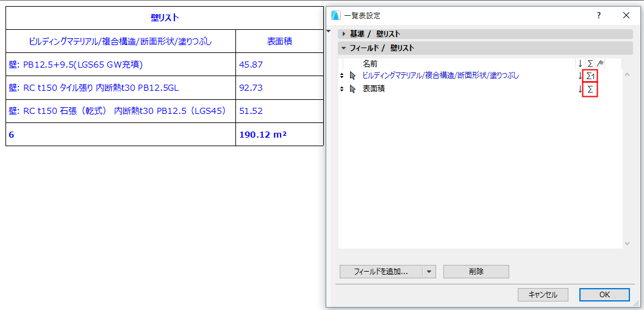Click reorder handle of ビルディングマテリアル field row

coord(342,76)
